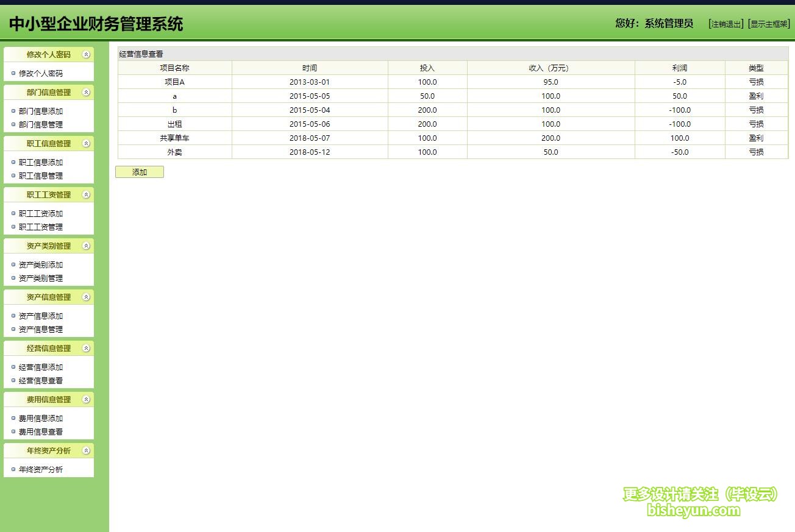Click the 系统管理员 user name
This screenshot has width=795, height=532.
(x=669, y=23)
